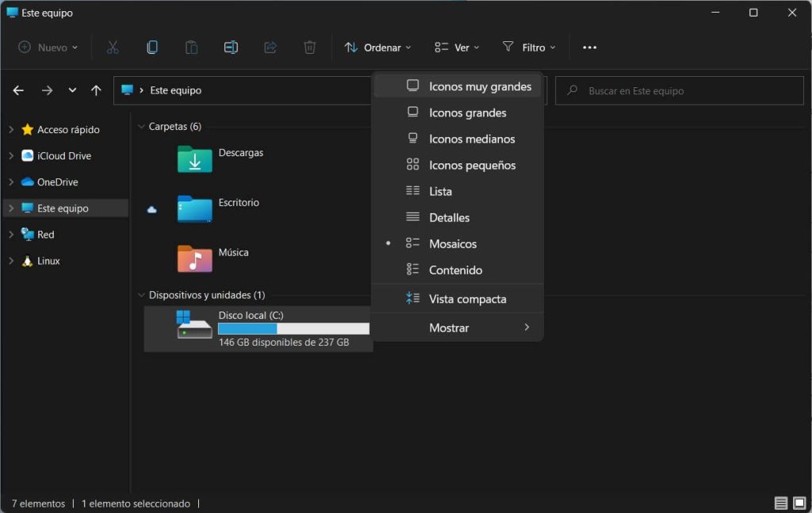Choose Detalles view
The image size is (812, 513).
(x=458, y=217)
